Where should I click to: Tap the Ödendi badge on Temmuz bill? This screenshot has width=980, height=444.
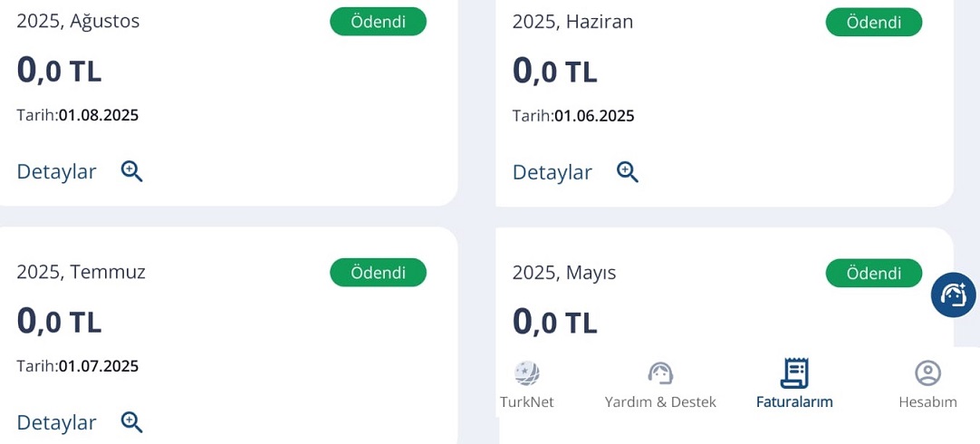click(378, 273)
